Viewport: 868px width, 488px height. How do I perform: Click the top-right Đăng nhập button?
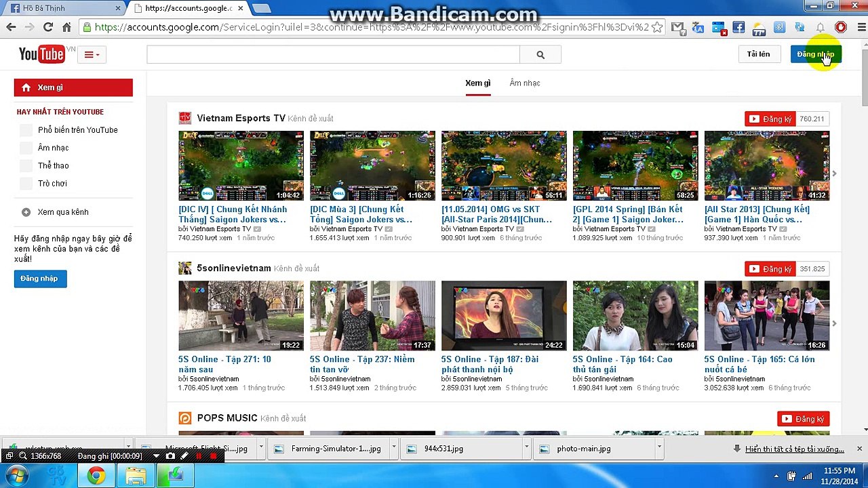tap(816, 54)
